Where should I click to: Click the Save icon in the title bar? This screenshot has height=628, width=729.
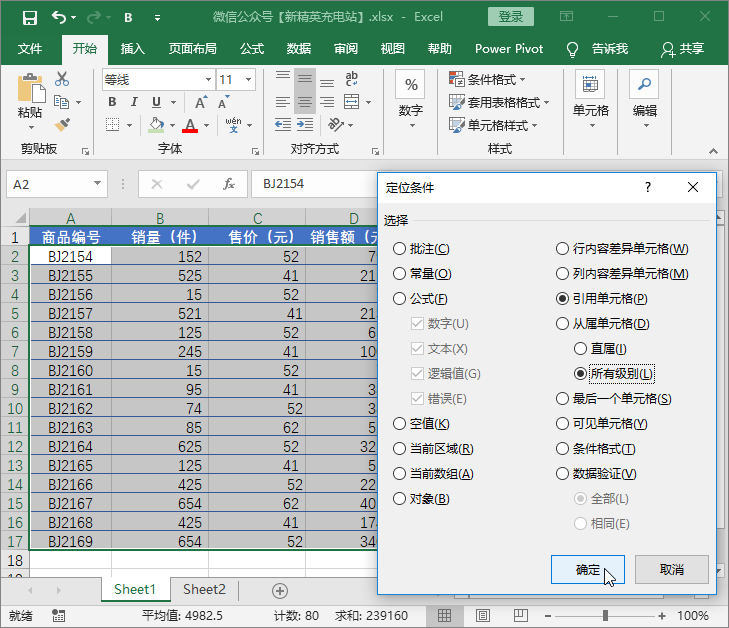click(x=30, y=18)
